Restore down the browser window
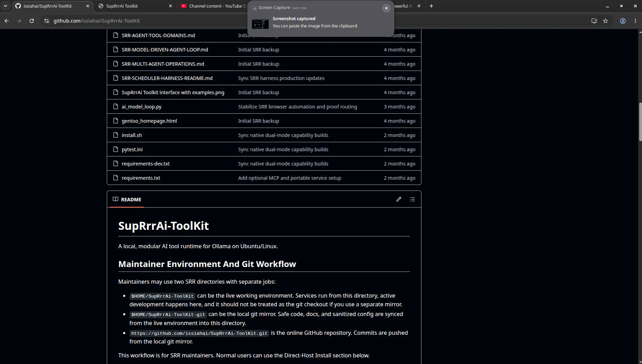 click(621, 6)
